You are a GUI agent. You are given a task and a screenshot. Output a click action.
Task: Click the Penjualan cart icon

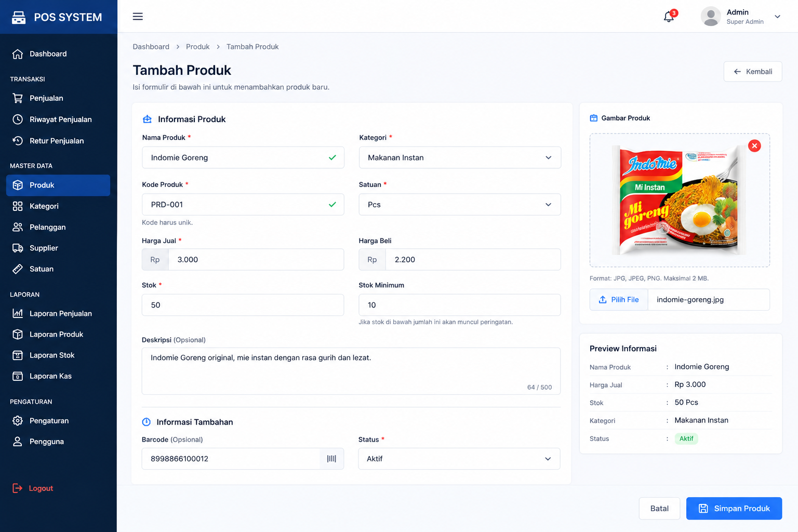click(18, 98)
